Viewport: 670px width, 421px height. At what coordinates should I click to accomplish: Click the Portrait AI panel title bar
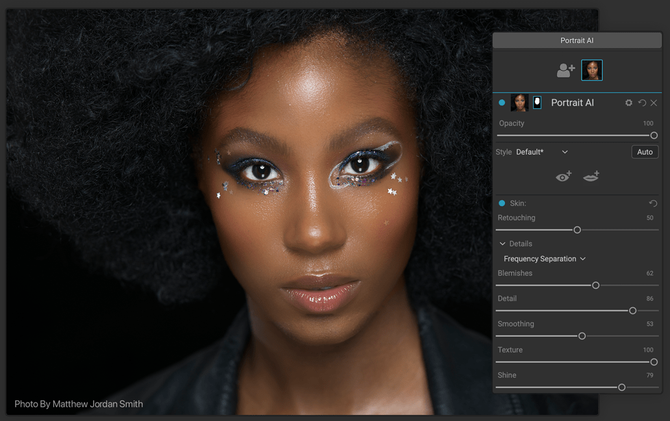577,40
